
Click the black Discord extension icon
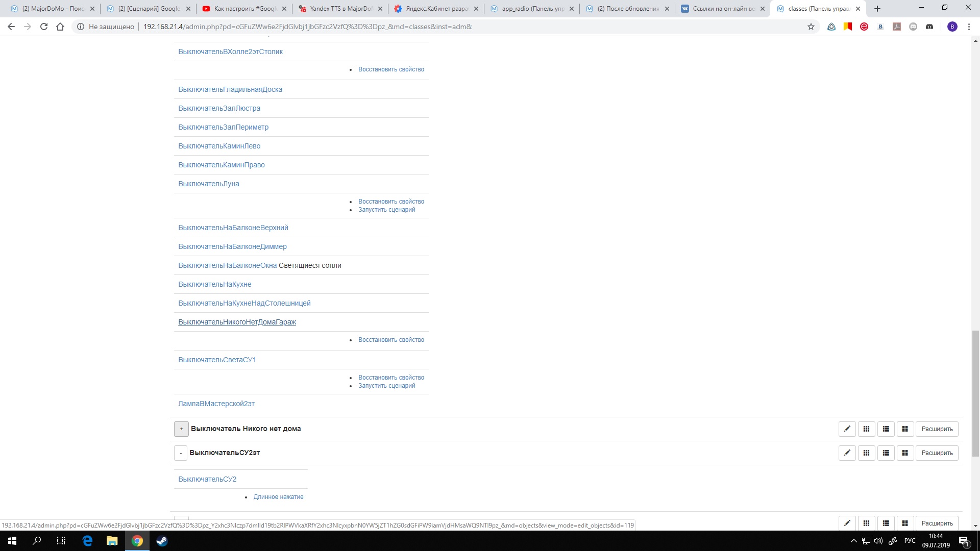click(929, 27)
